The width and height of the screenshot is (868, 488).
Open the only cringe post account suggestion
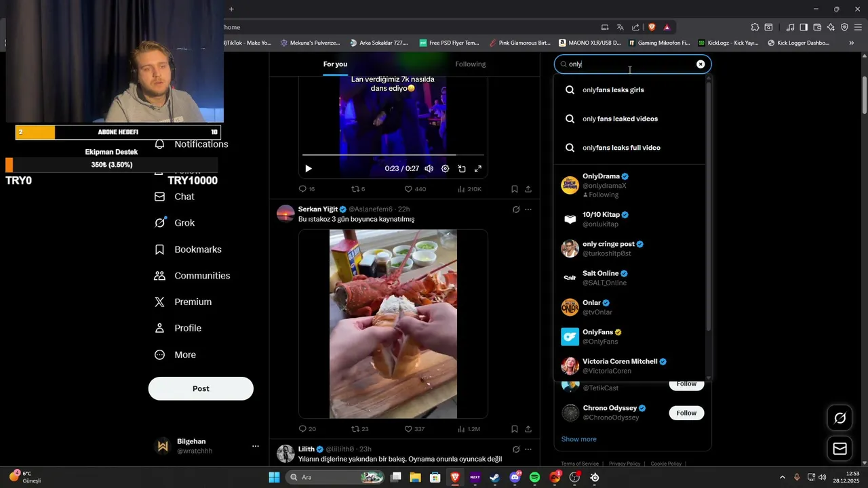[629, 248]
